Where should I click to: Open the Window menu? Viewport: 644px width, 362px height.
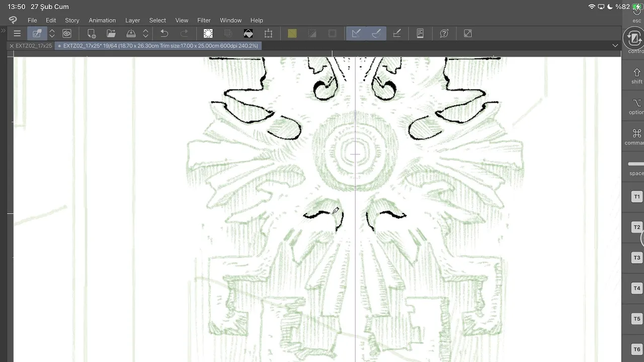click(x=230, y=20)
